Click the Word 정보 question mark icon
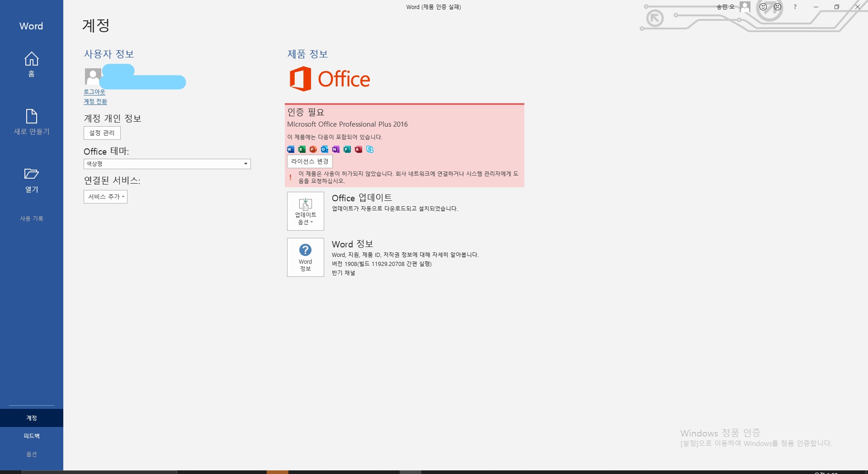 305,250
